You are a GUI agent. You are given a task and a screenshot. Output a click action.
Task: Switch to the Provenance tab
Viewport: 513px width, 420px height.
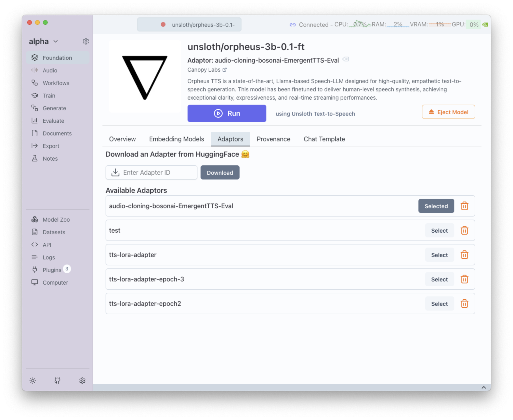click(x=273, y=139)
